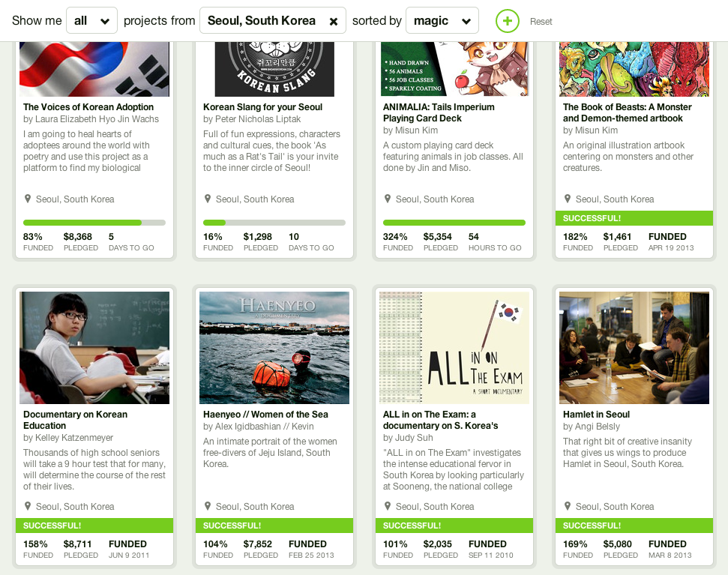Click location pin on Korean Slang card
This screenshot has width=728, height=575.
click(208, 199)
